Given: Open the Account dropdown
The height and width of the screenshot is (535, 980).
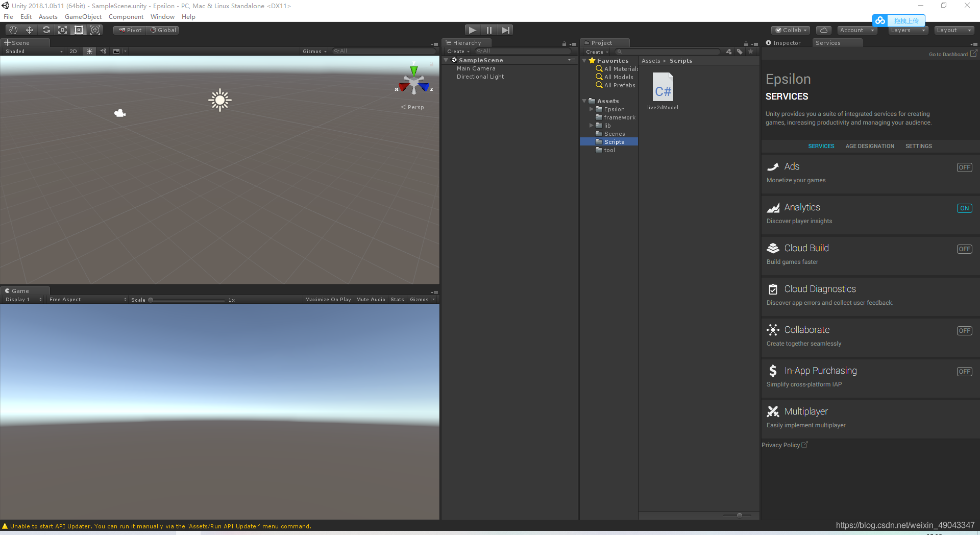Looking at the screenshot, I should tap(857, 30).
